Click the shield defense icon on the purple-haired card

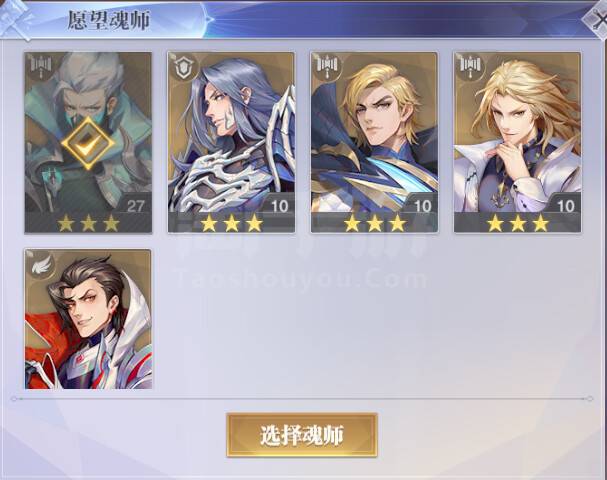click(x=184, y=67)
